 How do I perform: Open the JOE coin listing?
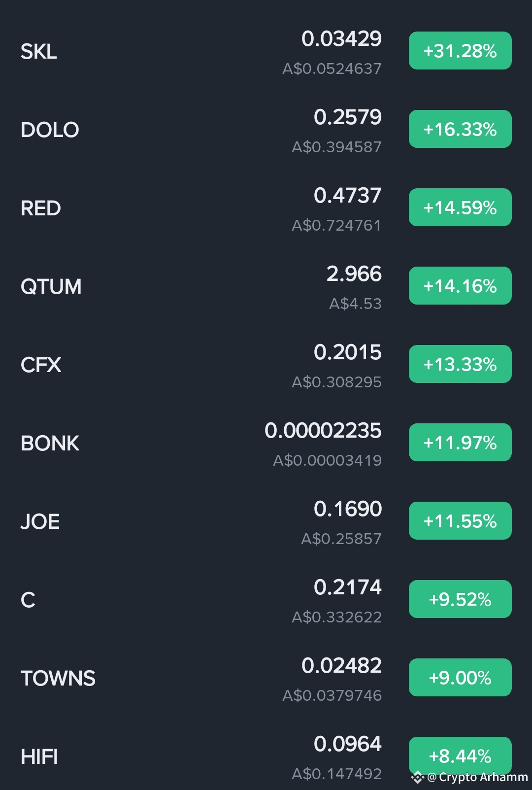coord(266,521)
